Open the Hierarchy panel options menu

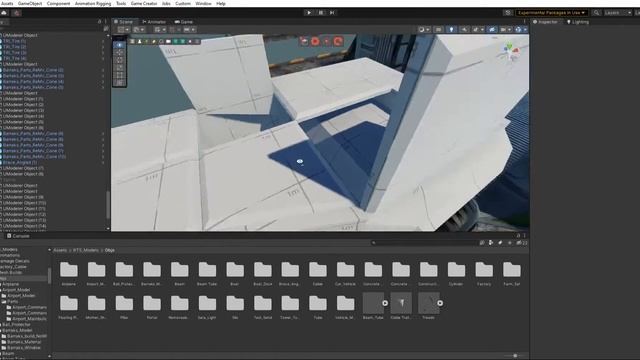105,22
